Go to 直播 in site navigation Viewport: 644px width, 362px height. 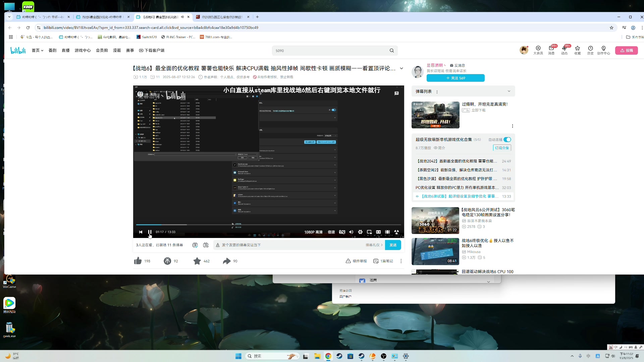pos(65,51)
